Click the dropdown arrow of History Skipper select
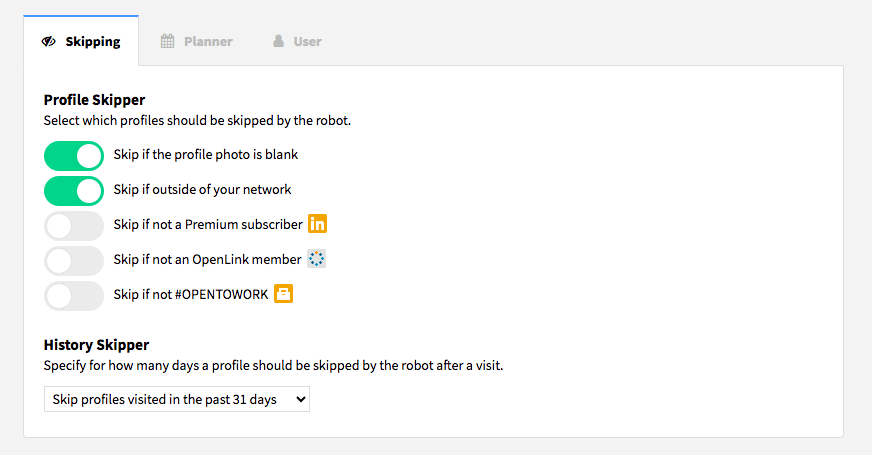The width and height of the screenshot is (872, 455). tap(300, 399)
